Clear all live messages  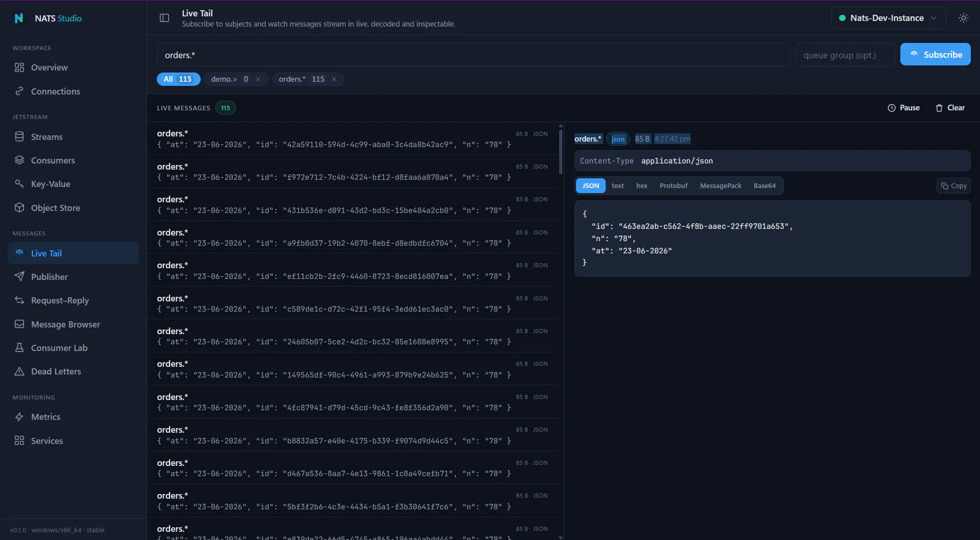click(x=950, y=108)
